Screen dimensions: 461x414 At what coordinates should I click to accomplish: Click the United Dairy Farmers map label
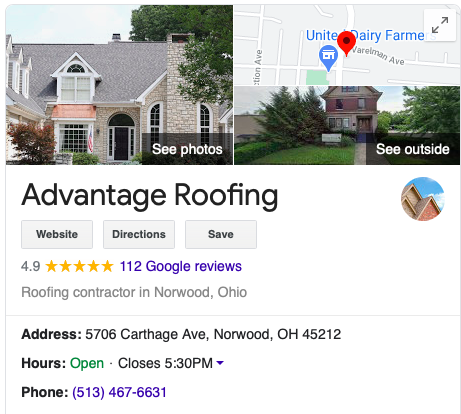point(371,35)
